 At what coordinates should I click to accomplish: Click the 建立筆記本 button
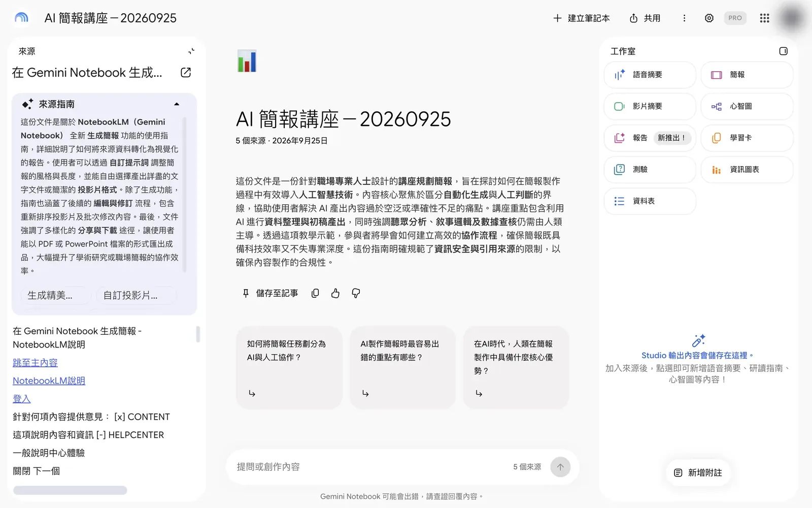[581, 18]
